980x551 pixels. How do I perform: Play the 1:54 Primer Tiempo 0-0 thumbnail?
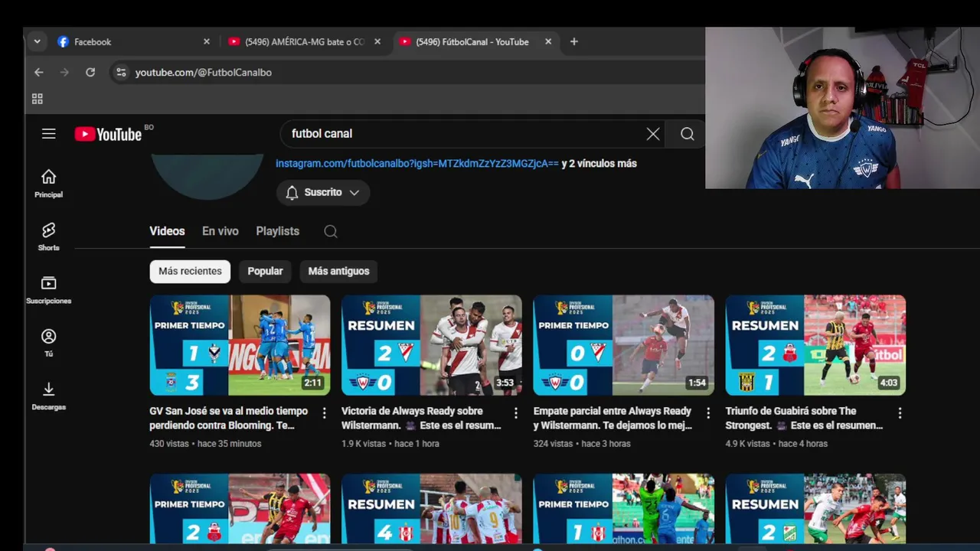[624, 345]
